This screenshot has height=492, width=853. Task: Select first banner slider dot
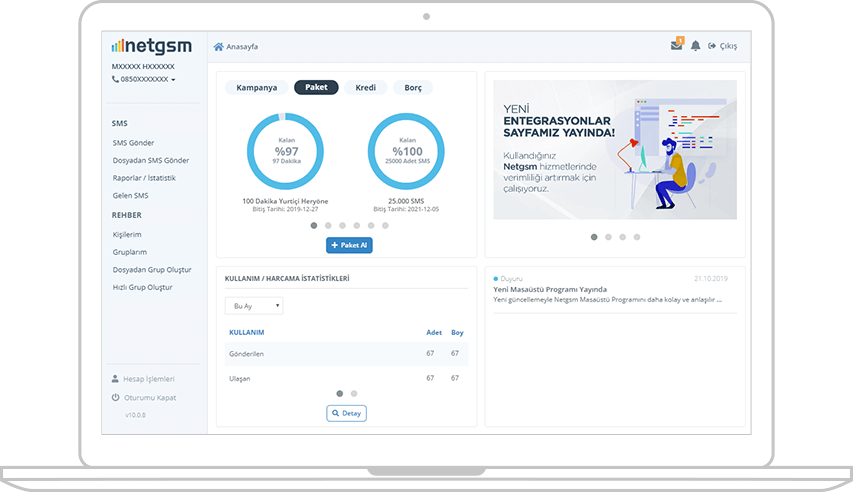coord(594,237)
